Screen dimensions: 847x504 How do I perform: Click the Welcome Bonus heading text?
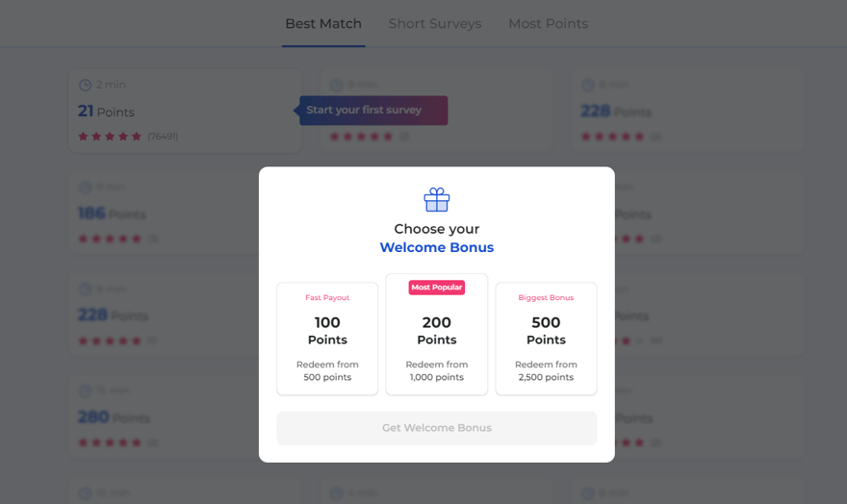pyautogui.click(x=437, y=248)
